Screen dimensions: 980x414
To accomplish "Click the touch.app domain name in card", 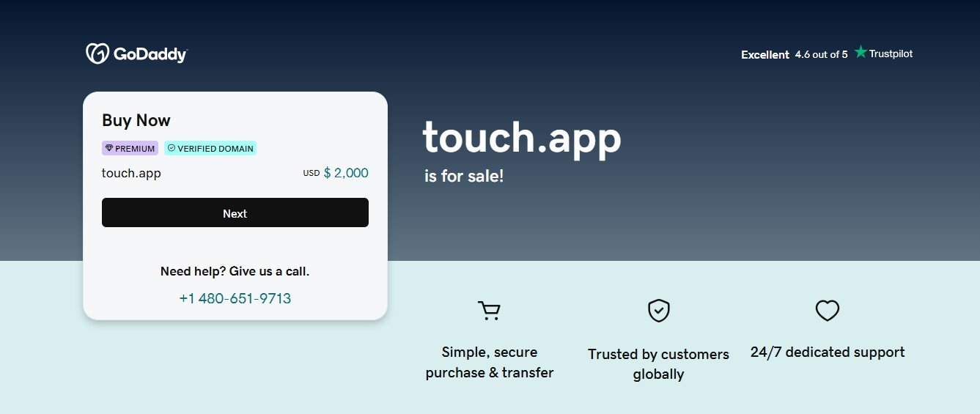I will pyautogui.click(x=131, y=174).
